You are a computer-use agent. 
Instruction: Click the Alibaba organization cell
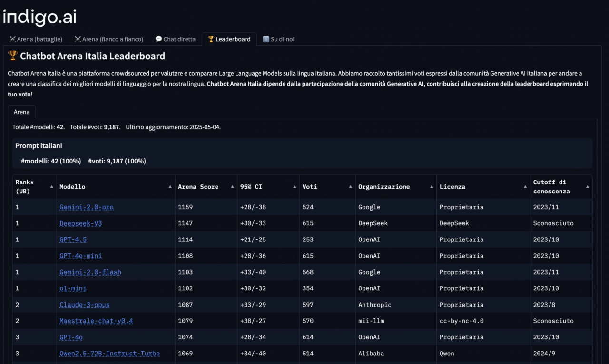(x=396, y=354)
